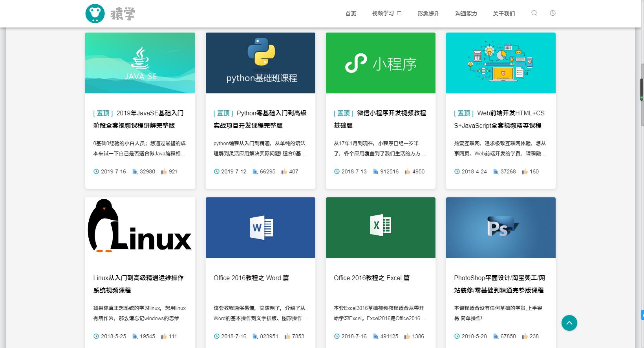Image resolution: width=644 pixels, height=348 pixels.
Task: Click the views icon beside 37268
Action: coord(496,171)
